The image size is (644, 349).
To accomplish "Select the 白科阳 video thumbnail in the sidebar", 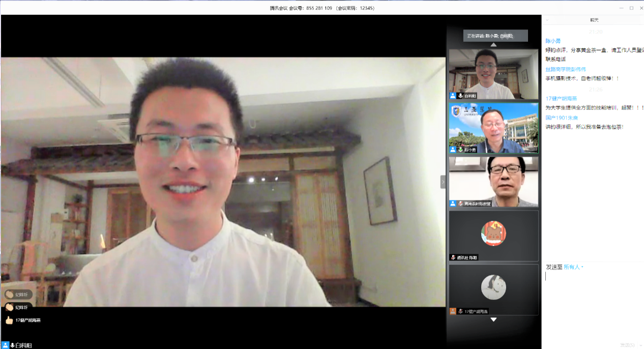I will tap(493, 74).
